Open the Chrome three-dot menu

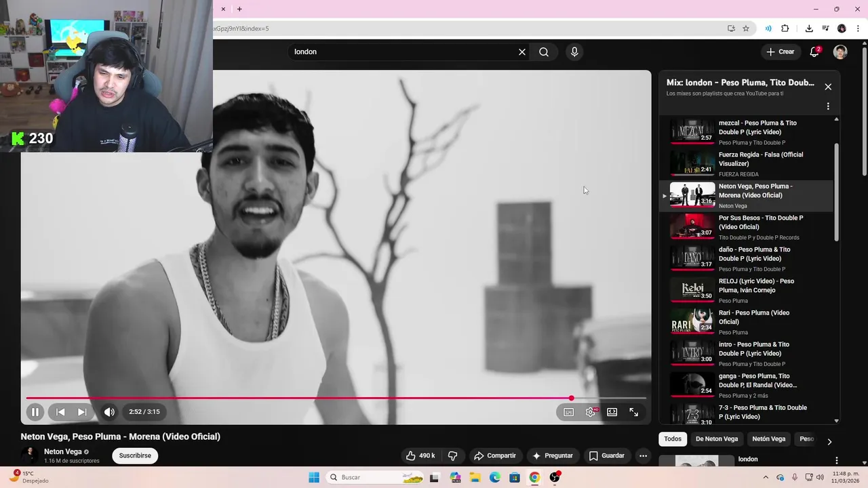pyautogui.click(x=858, y=28)
